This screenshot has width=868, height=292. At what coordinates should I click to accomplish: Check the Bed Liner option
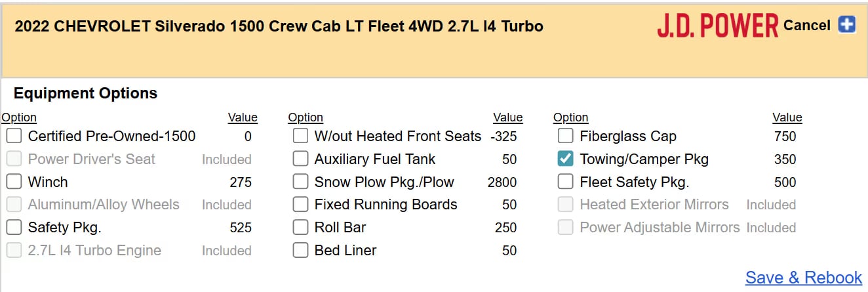click(300, 250)
